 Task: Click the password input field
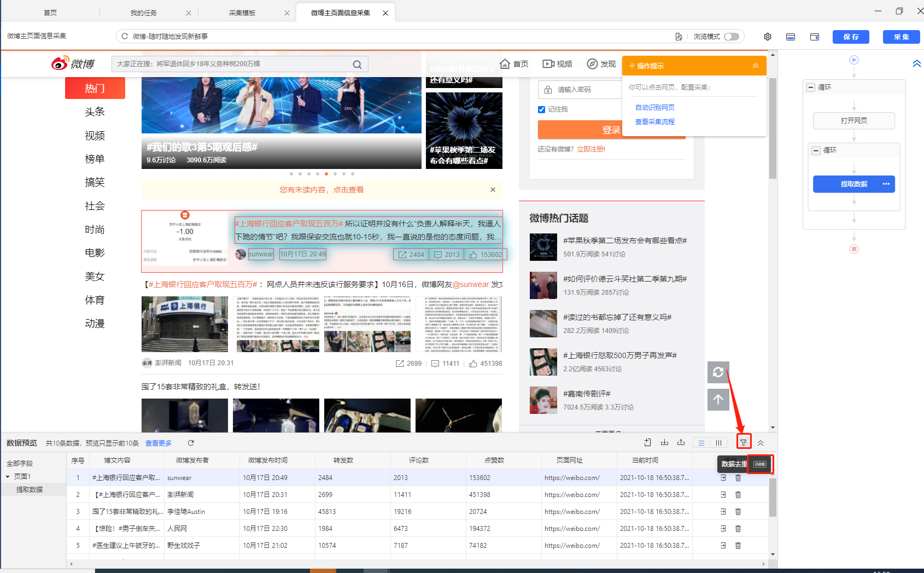click(x=581, y=90)
